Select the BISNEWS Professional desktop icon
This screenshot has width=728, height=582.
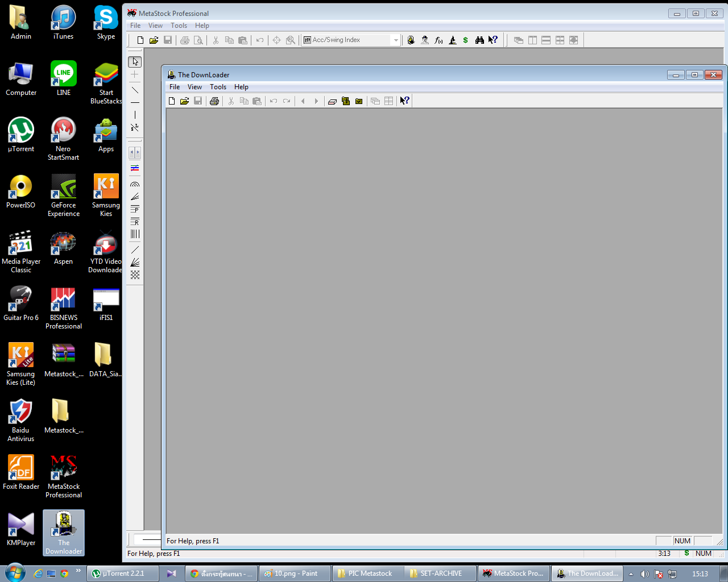[64, 307]
